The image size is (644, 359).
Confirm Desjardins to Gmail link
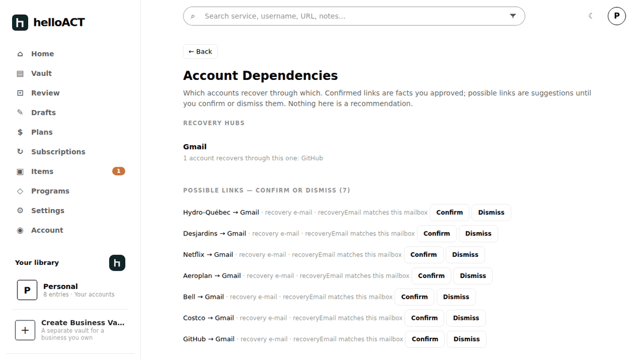436,233
